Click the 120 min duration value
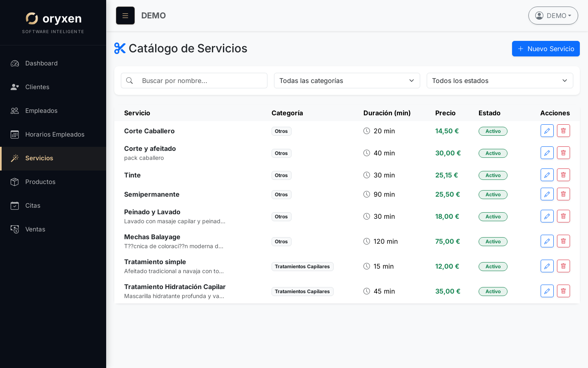The image size is (588, 368). pos(385,241)
